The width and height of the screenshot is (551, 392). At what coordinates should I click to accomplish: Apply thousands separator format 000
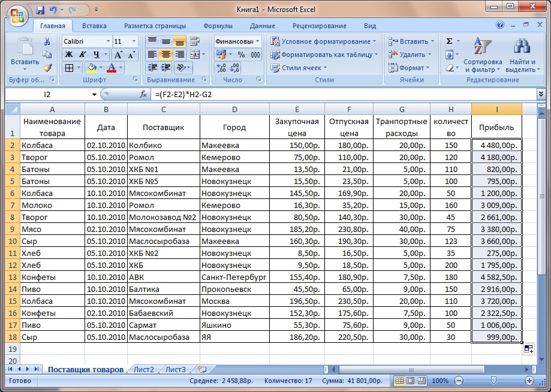tap(255, 55)
